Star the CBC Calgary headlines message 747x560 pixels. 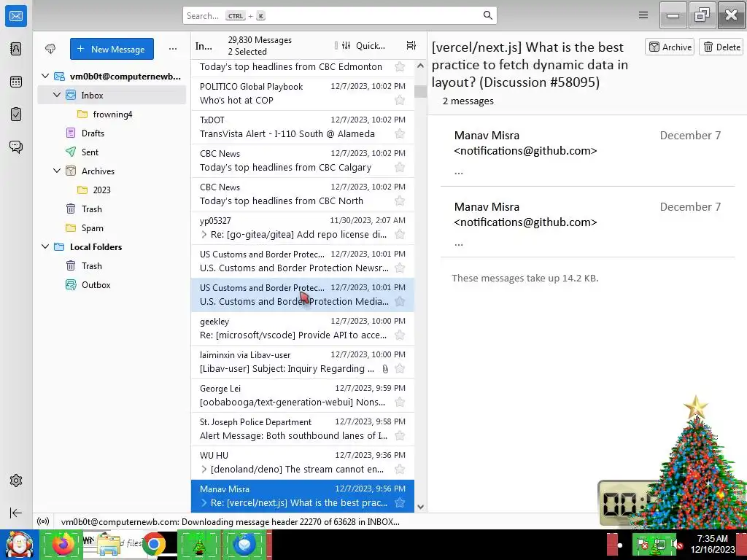[x=400, y=167]
